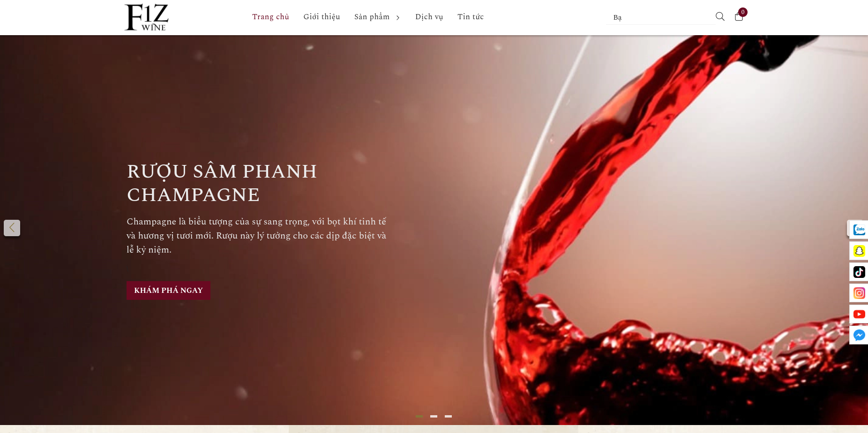Click the F1Z Wine logo
The width and height of the screenshot is (868, 433).
tap(147, 17)
